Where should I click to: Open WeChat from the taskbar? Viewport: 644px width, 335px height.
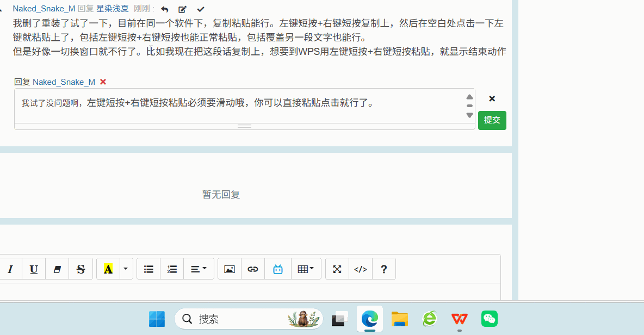(x=489, y=319)
